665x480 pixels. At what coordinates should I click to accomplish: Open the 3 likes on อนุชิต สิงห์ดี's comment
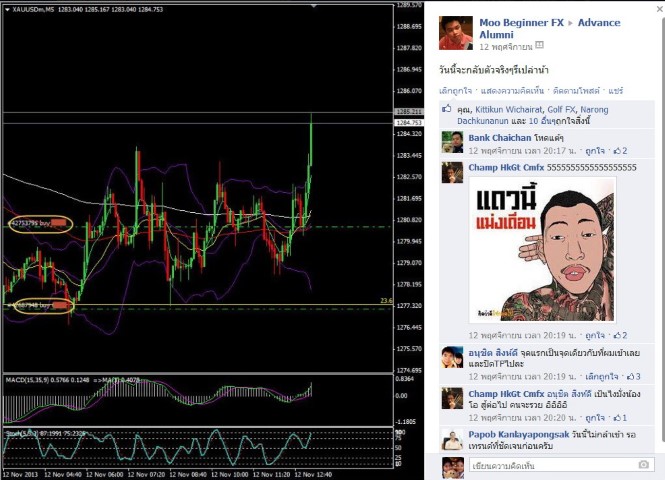point(633,377)
